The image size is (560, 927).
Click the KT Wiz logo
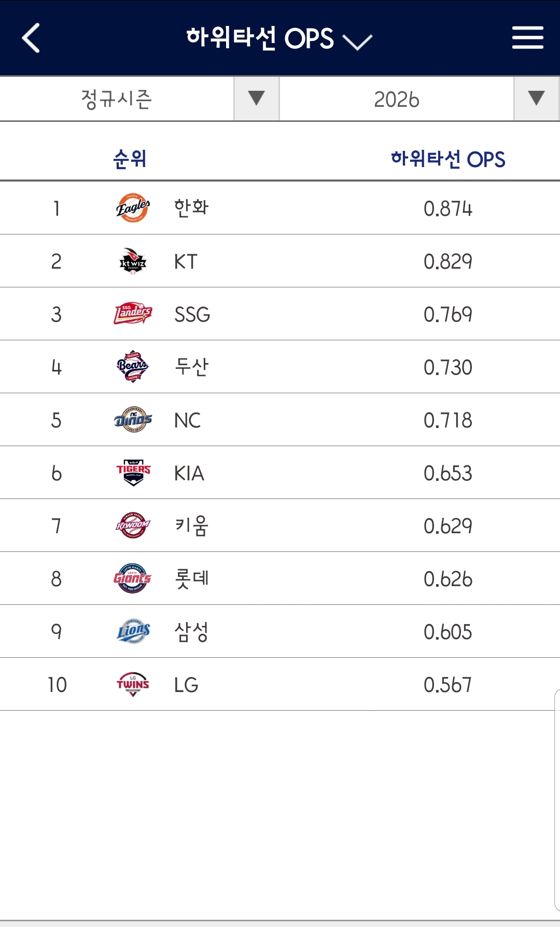133,261
